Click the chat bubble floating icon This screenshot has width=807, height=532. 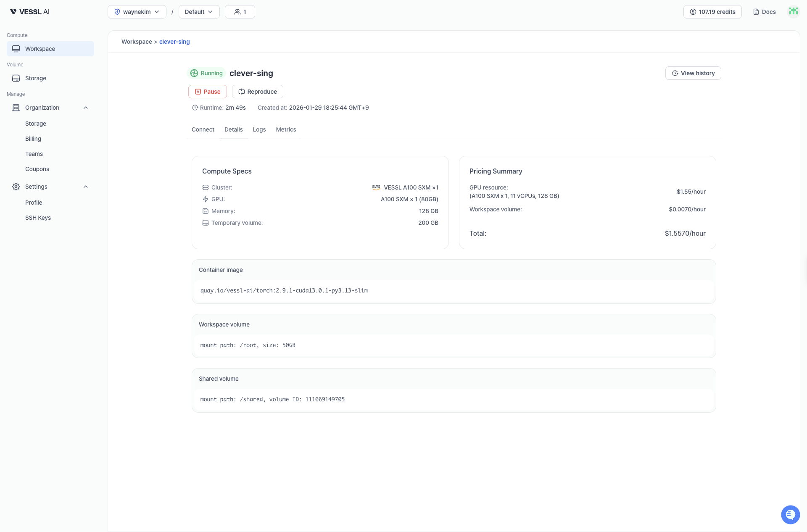[790, 514]
